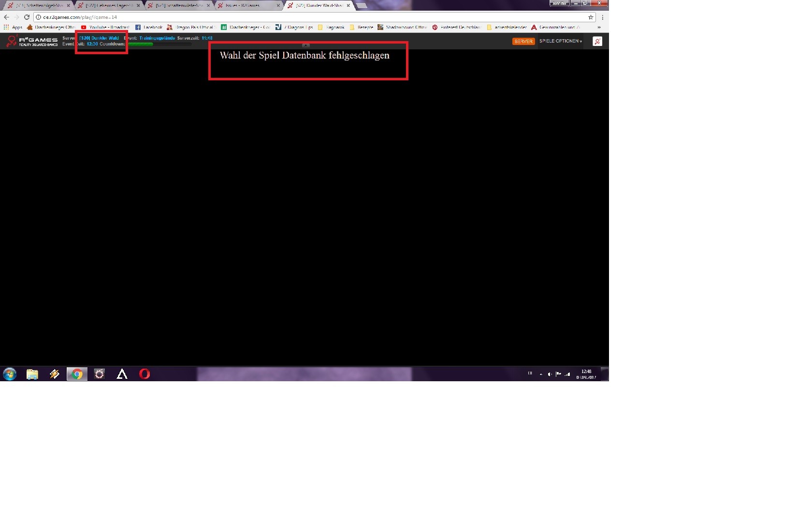Reload the current game page
Viewport: 812px width, 508px height.
pos(27,17)
